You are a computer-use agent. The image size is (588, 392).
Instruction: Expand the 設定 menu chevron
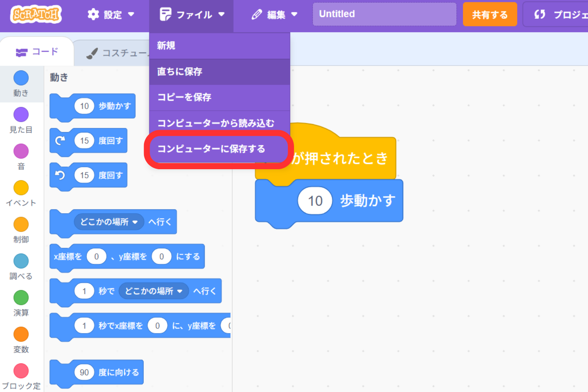point(132,15)
